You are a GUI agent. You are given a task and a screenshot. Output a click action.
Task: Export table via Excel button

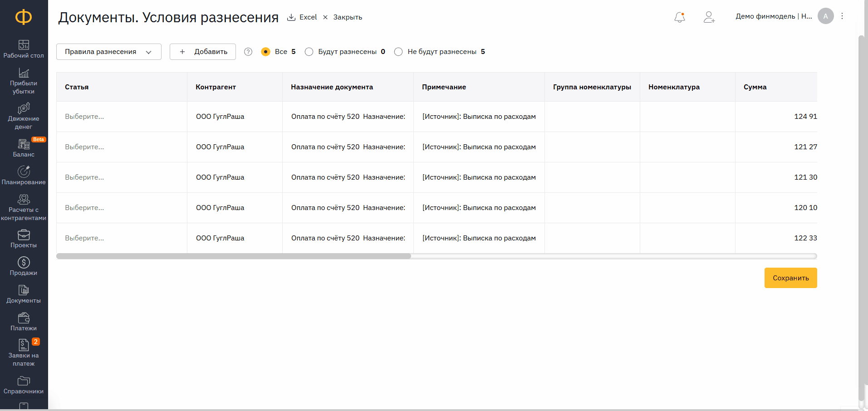click(x=302, y=17)
